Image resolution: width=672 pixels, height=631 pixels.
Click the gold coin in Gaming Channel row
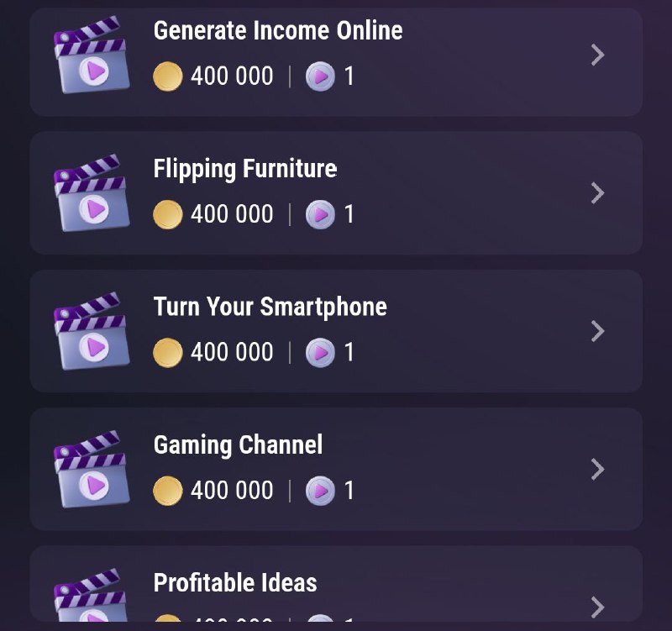tap(167, 491)
